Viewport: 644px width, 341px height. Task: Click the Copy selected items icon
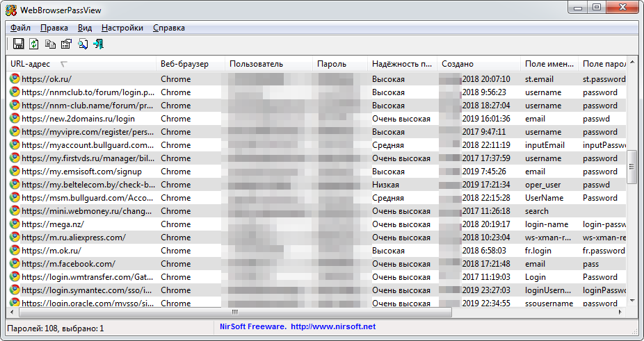tap(50, 44)
